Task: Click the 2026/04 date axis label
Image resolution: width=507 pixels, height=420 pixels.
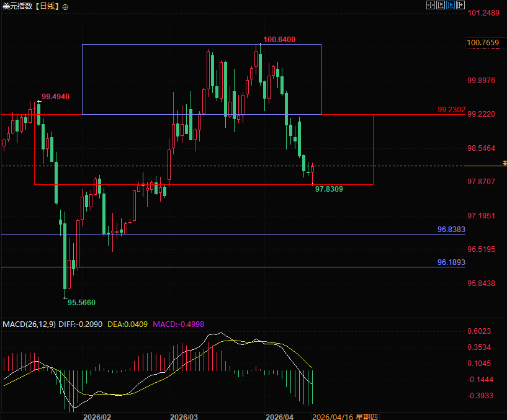Action: (280, 417)
